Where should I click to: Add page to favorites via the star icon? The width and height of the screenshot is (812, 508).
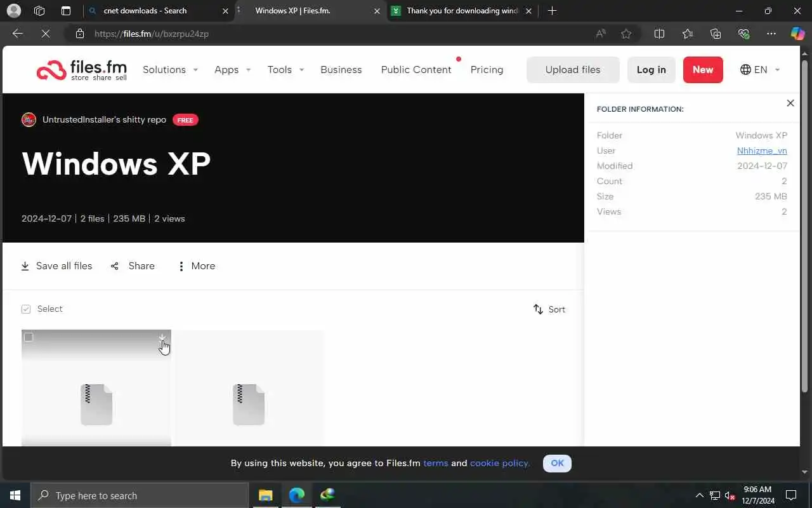tap(626, 34)
